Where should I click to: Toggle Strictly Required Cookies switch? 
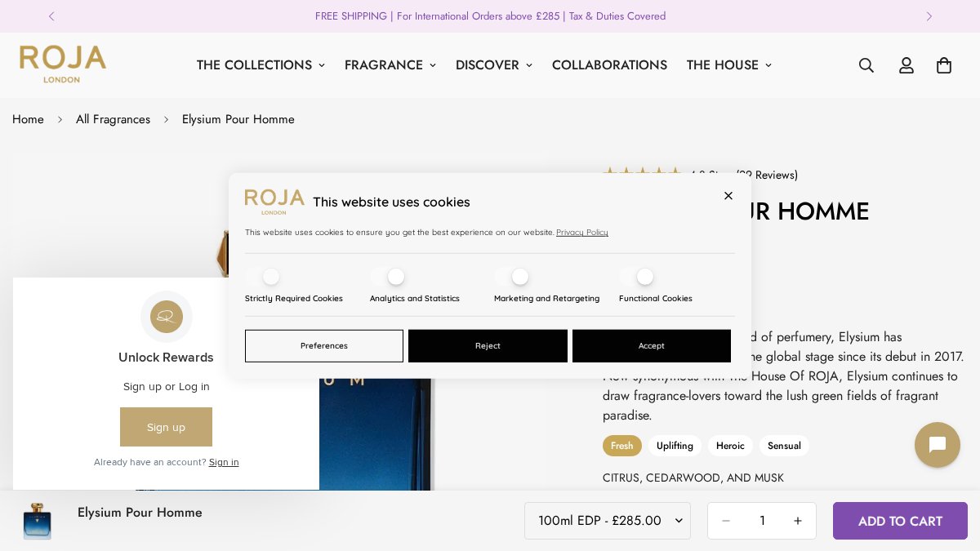point(262,277)
